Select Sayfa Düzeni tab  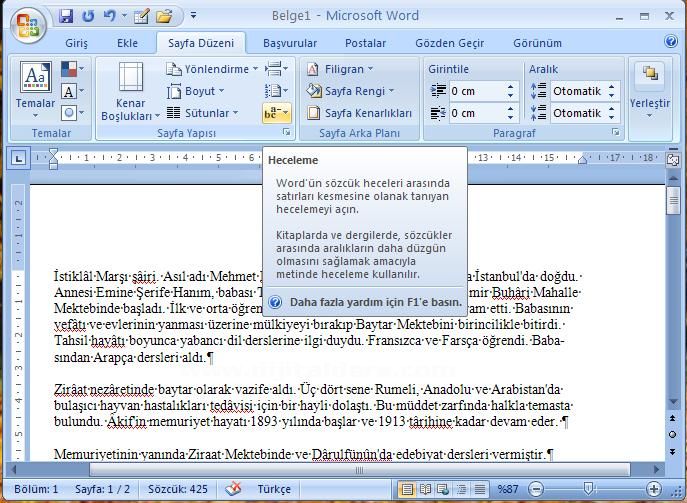[x=201, y=43]
